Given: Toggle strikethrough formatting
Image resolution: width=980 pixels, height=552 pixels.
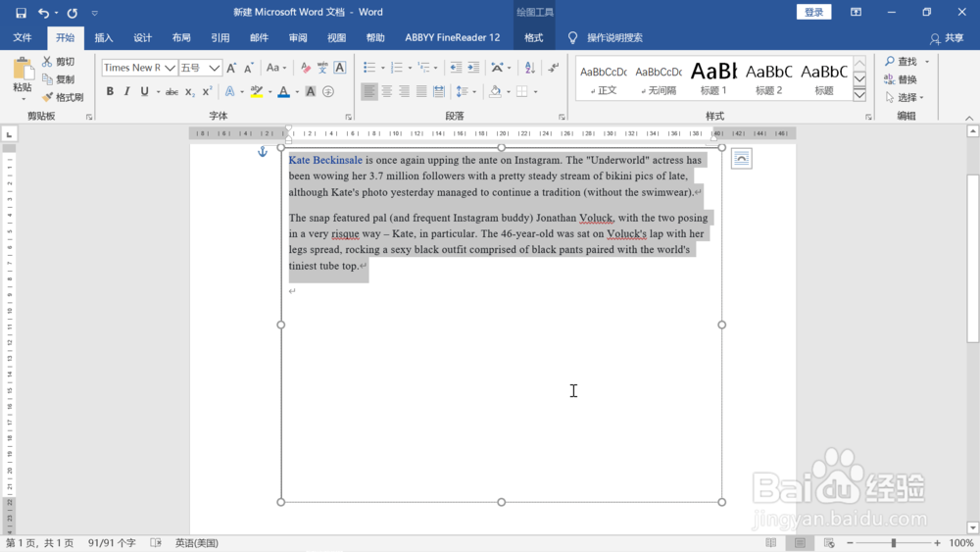Looking at the screenshot, I should 171,91.
